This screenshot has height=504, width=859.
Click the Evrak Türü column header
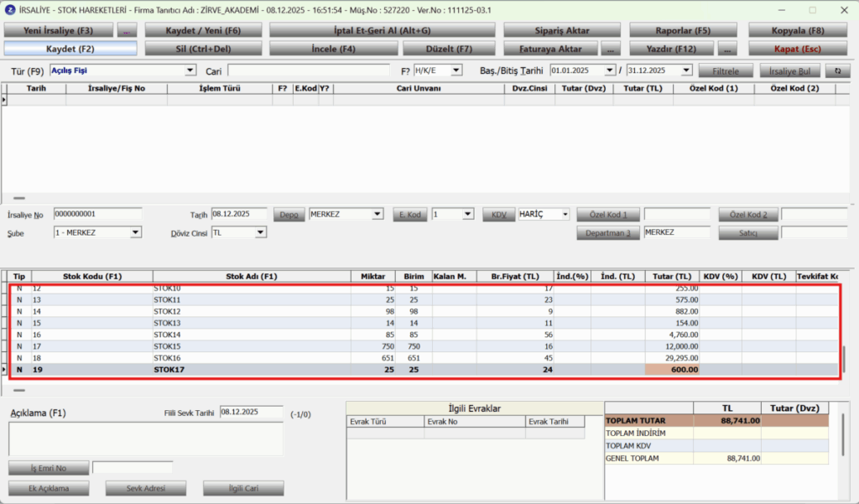click(386, 422)
